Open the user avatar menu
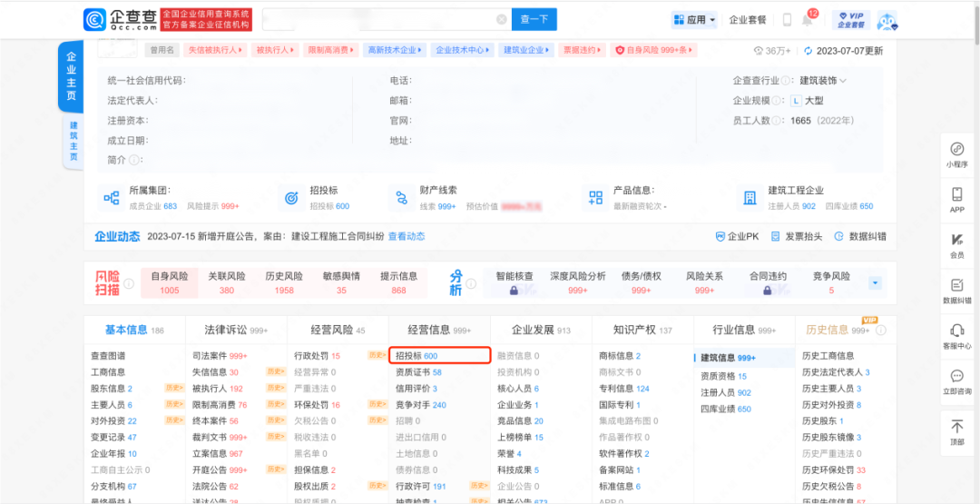 pos(887,21)
